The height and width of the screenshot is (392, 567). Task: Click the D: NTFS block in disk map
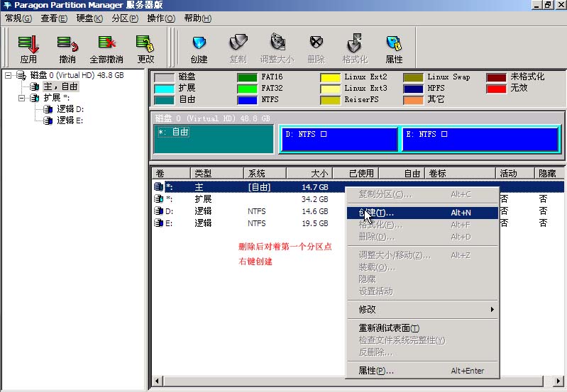tap(339, 139)
